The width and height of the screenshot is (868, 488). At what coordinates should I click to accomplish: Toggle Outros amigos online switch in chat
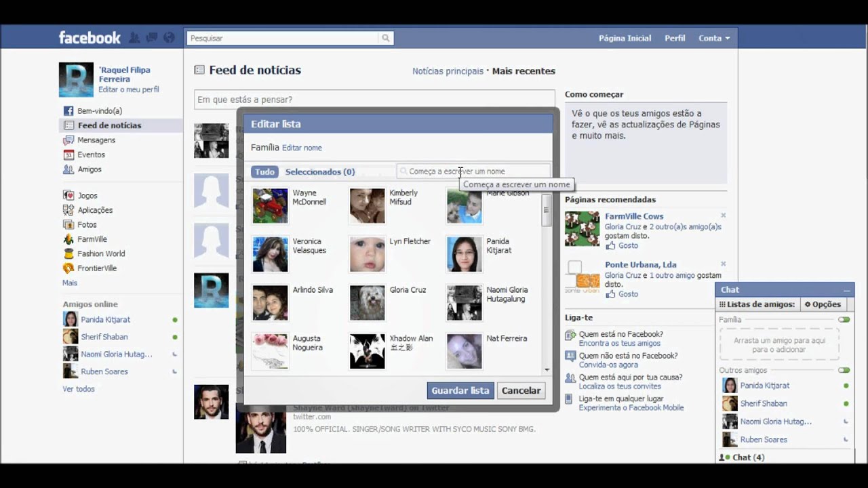coord(844,370)
